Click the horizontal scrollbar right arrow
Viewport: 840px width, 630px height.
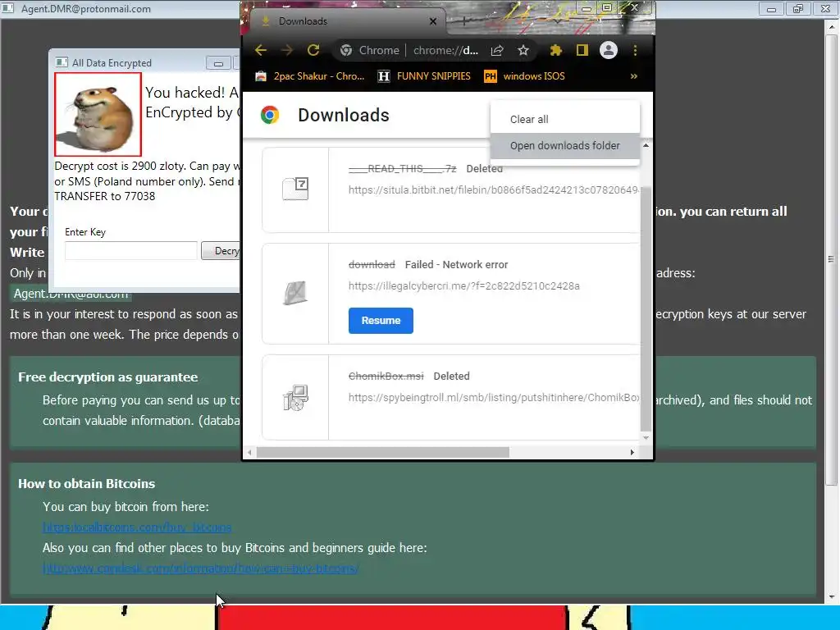632,453
